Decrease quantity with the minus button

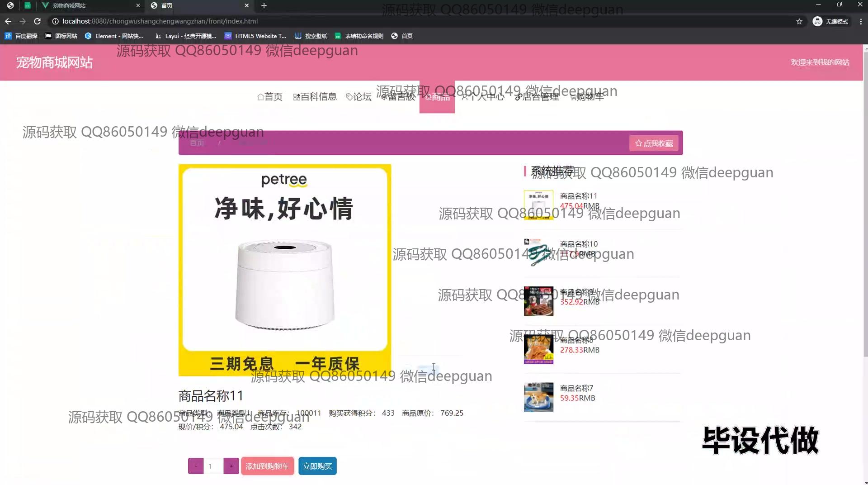pyautogui.click(x=196, y=466)
